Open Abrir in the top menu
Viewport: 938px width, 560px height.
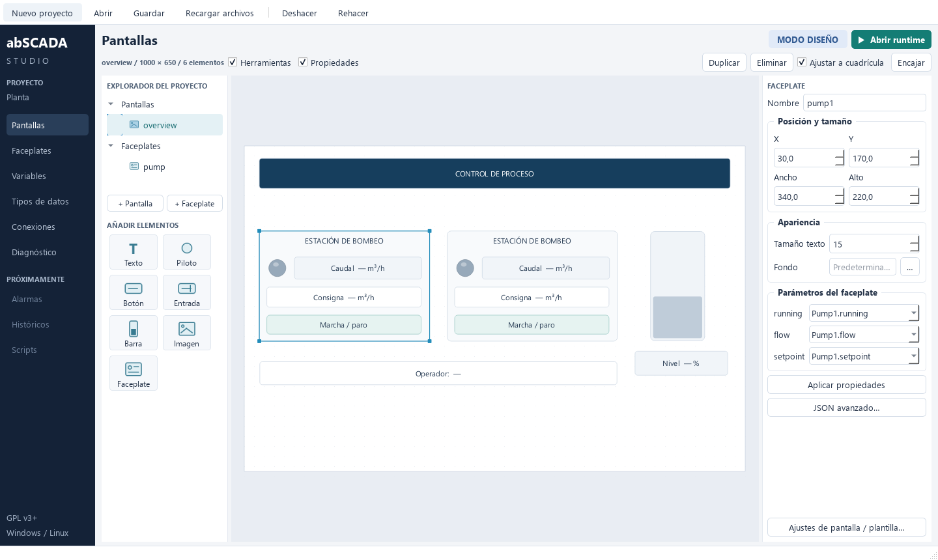[103, 13]
